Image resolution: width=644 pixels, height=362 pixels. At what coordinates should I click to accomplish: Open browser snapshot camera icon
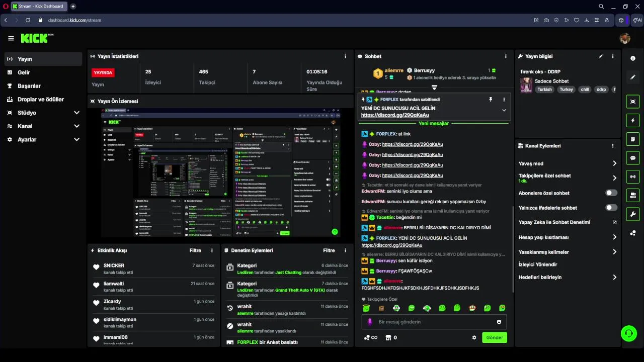pos(546,20)
